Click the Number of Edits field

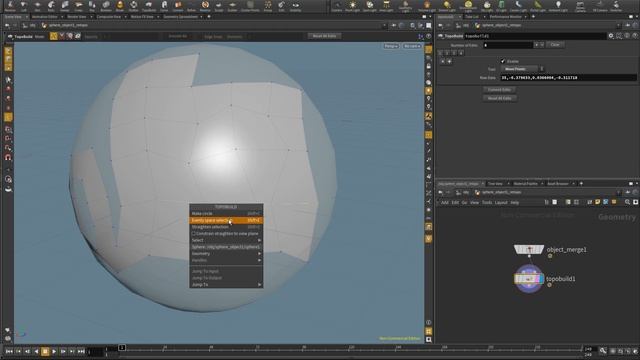pyautogui.click(x=508, y=45)
